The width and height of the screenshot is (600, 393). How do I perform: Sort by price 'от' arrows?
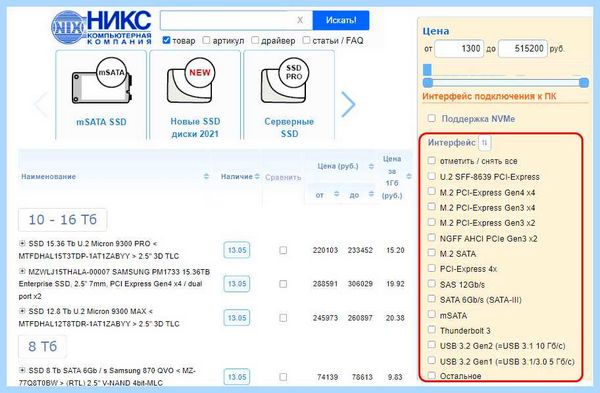336,194
